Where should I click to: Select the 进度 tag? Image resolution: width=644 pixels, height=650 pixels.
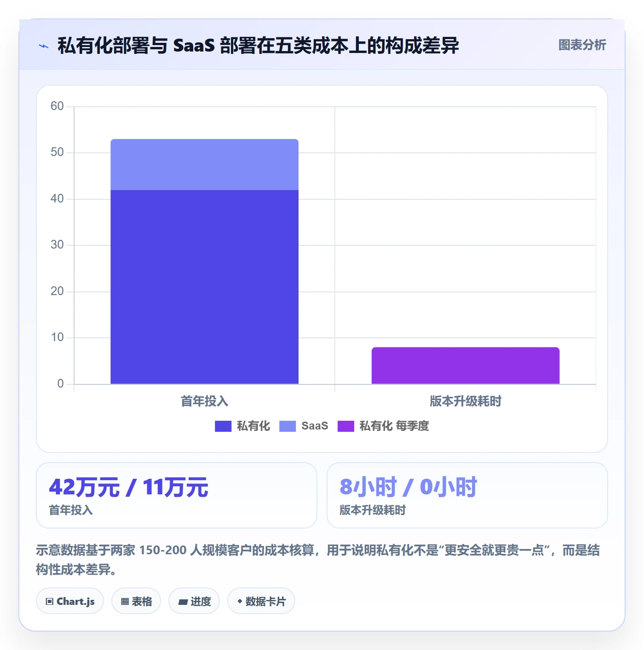pos(194,601)
